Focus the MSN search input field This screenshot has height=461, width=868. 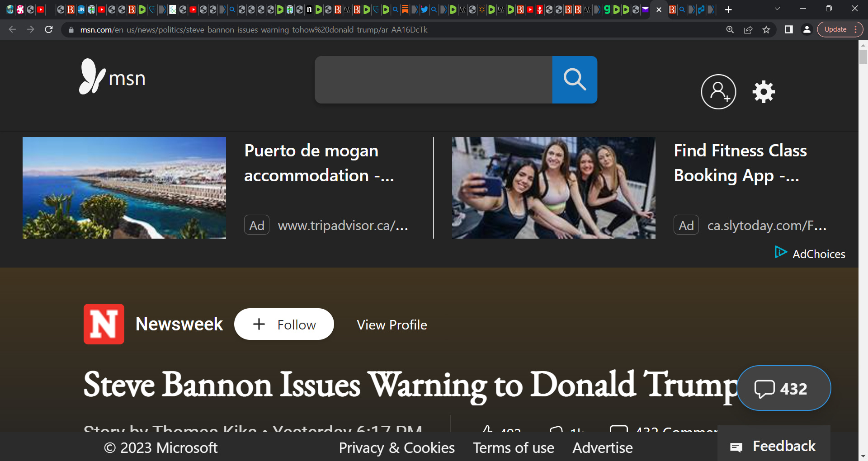433,80
